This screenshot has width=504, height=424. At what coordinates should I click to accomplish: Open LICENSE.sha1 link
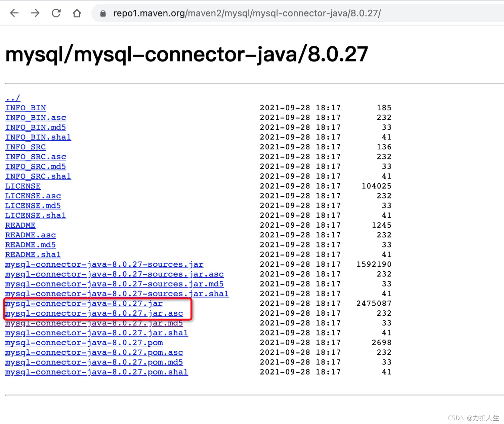[x=36, y=215]
